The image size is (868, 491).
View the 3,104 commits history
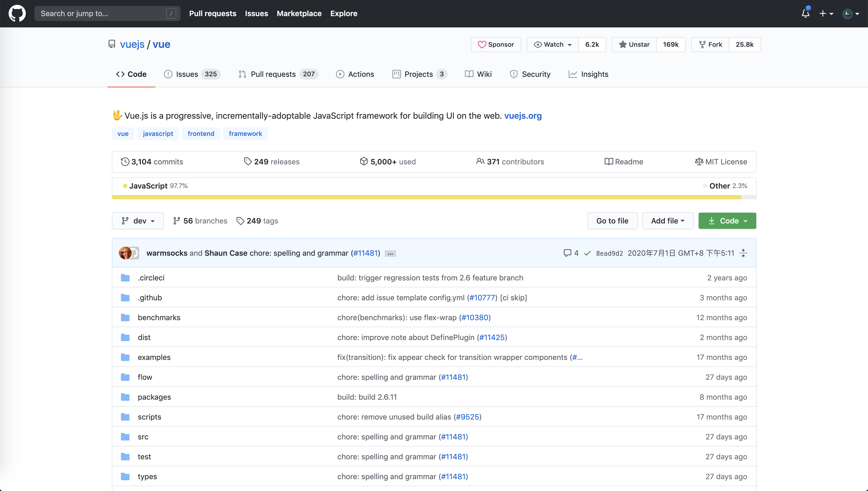(x=152, y=162)
